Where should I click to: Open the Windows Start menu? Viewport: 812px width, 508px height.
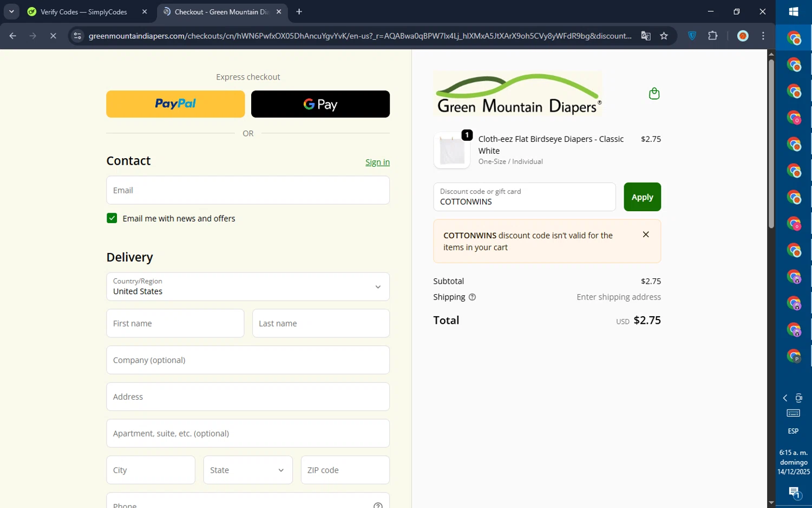tap(794, 12)
